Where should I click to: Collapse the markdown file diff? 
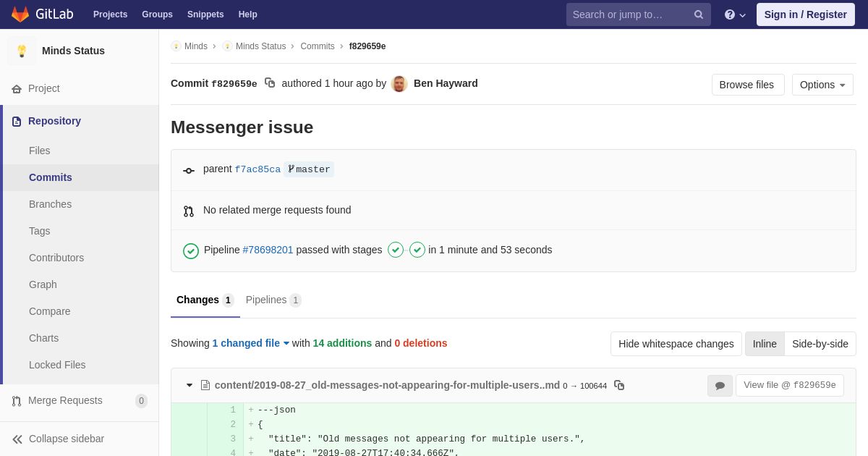190,385
